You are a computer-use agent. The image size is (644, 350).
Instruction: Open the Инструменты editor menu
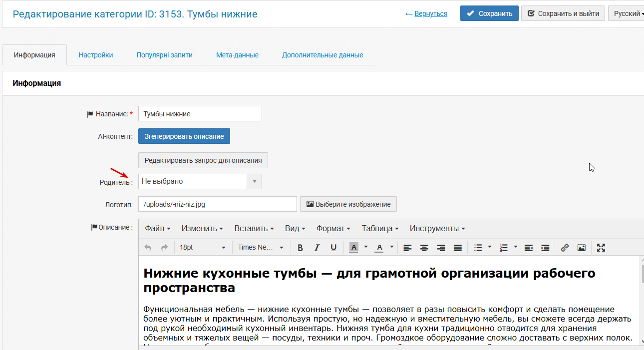[x=437, y=229]
